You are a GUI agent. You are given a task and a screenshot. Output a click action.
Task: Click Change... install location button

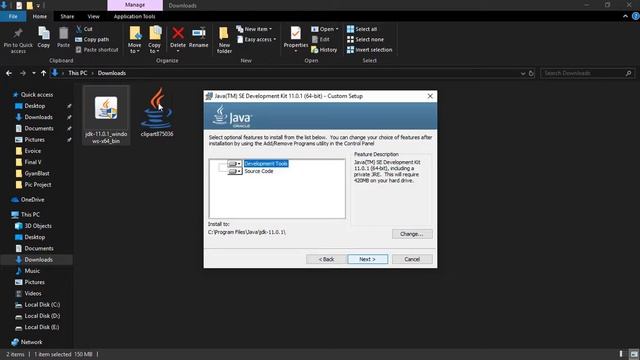point(412,234)
